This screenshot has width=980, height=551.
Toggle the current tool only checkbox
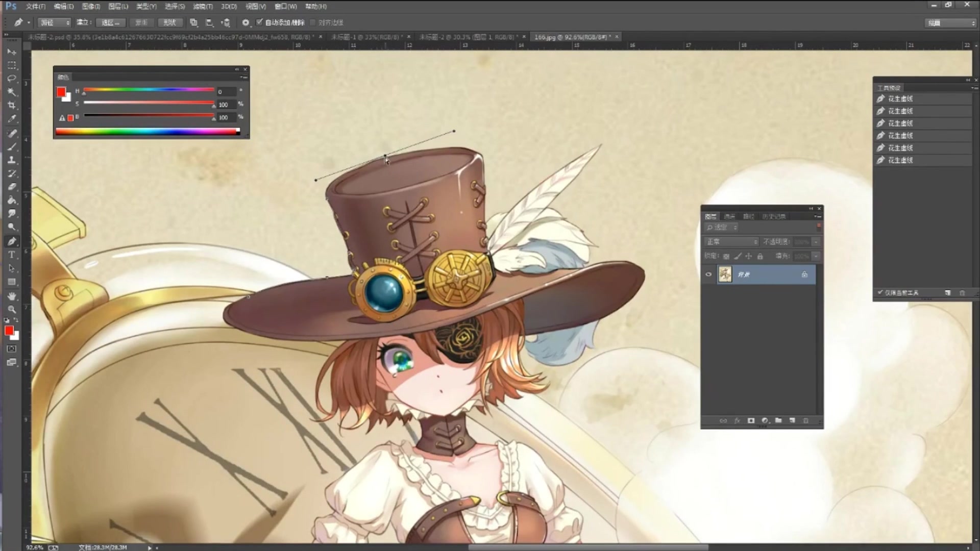(x=880, y=292)
